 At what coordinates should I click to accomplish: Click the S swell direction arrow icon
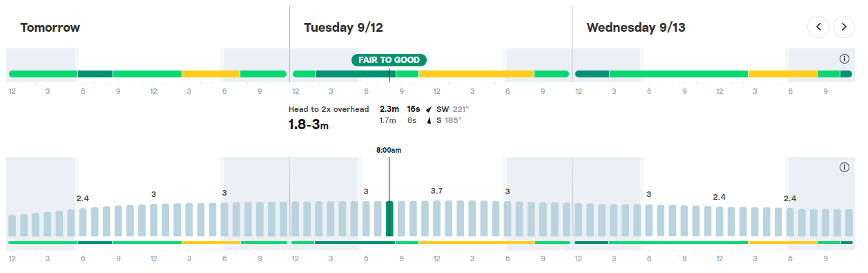click(x=430, y=120)
